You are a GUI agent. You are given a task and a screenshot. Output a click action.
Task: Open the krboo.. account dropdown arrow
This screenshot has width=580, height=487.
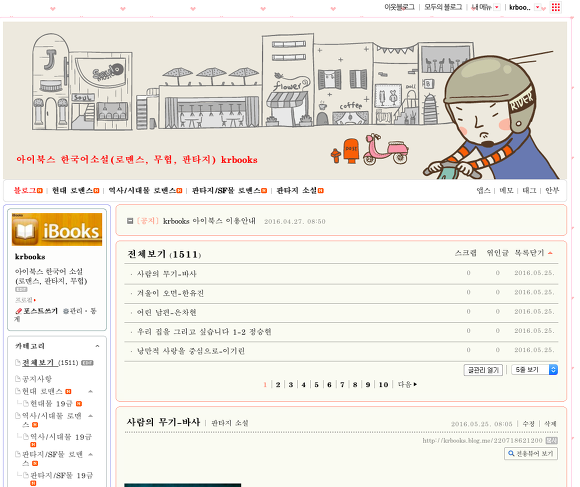537,7
